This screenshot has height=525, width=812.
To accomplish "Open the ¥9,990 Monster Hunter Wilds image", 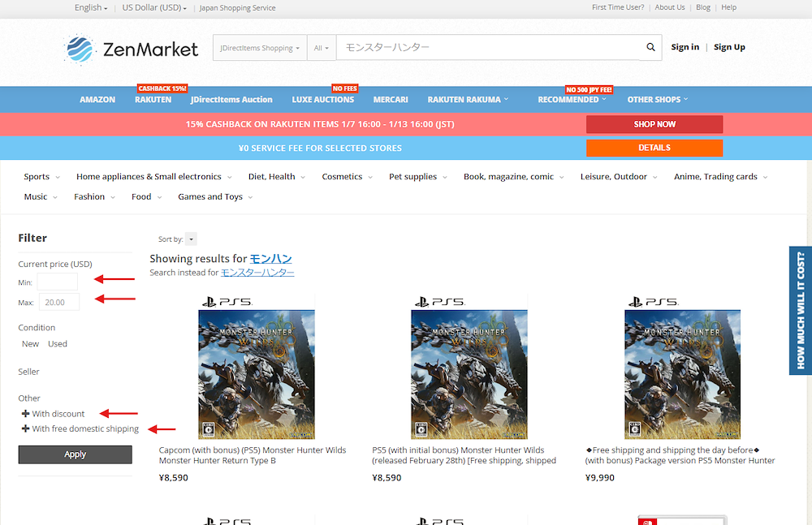I will (x=682, y=367).
